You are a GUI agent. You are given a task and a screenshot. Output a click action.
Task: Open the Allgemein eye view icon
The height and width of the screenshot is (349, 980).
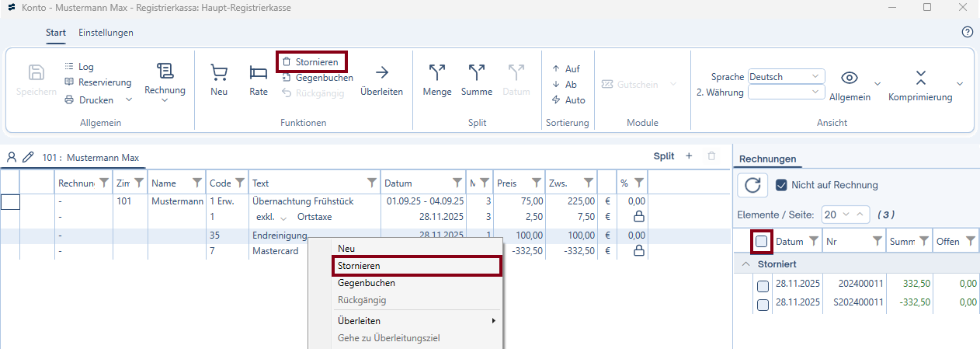point(850,78)
